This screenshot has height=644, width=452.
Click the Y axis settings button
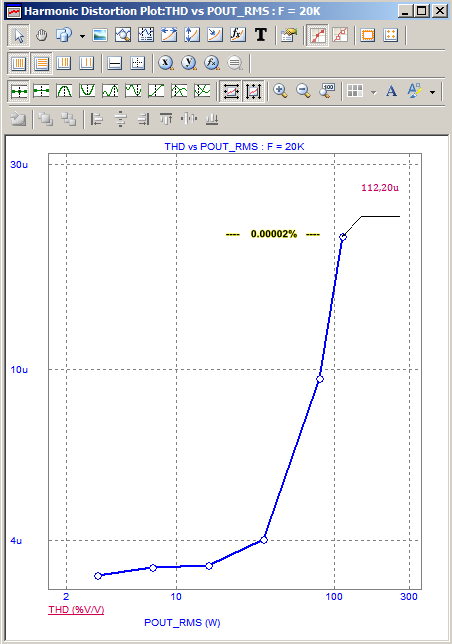(x=188, y=63)
